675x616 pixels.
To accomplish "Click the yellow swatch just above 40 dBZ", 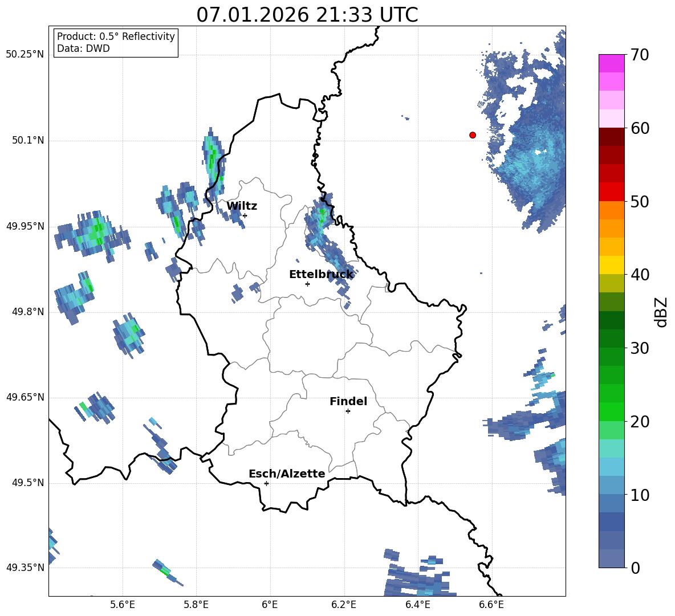I will pyautogui.click(x=611, y=265).
